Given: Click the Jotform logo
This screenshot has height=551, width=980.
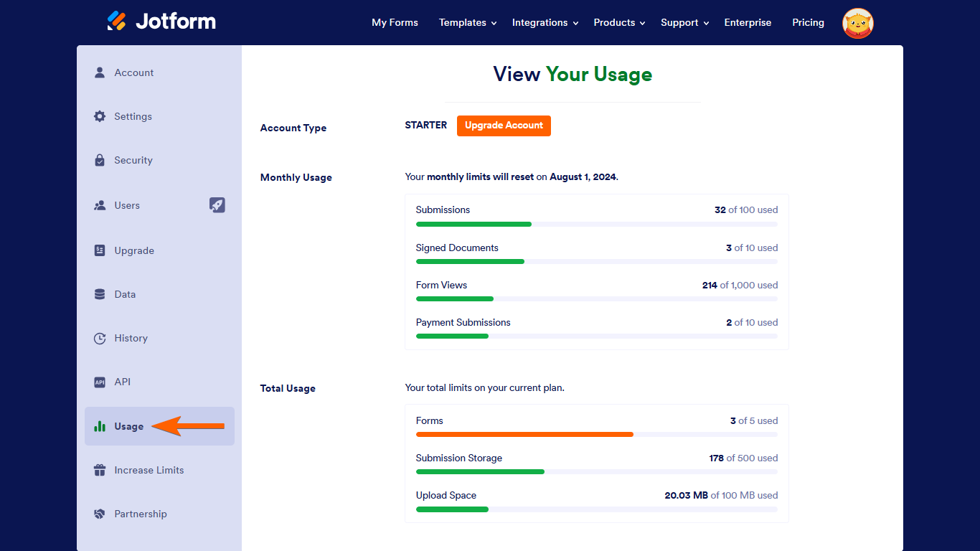Looking at the screenshot, I should click(x=161, y=22).
